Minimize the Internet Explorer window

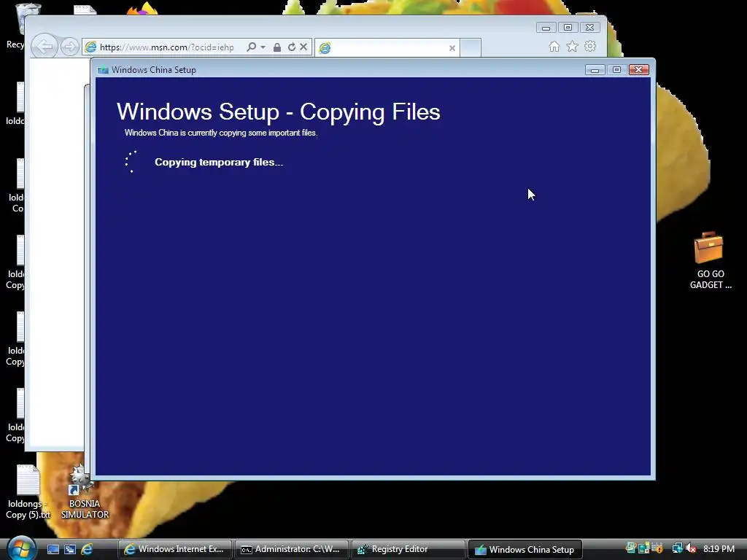(546, 28)
